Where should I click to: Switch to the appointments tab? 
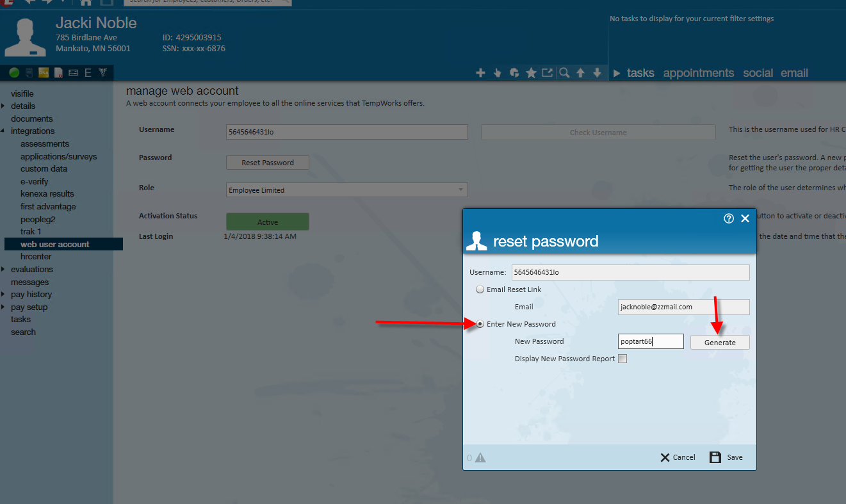coord(699,73)
